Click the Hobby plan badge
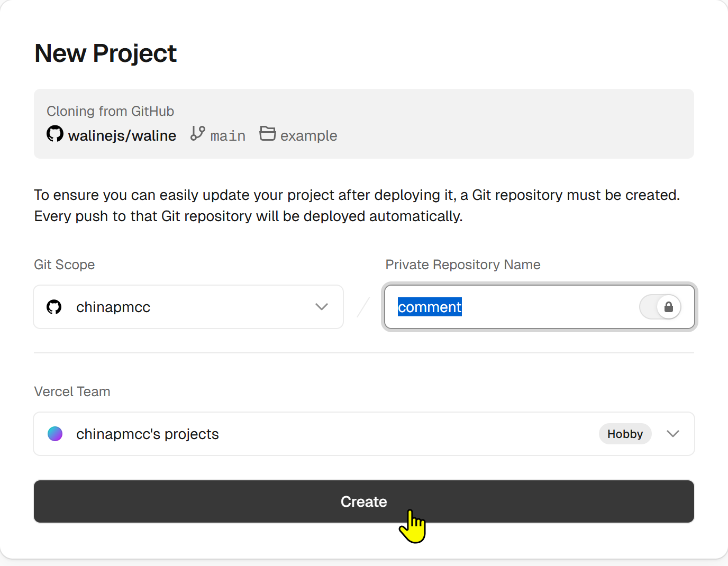The width and height of the screenshot is (728, 566). point(625,434)
